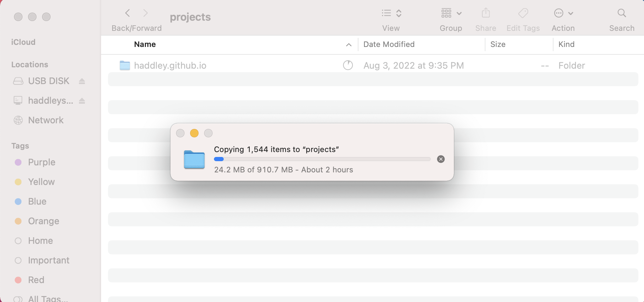Sort by the Size column header
The width and height of the screenshot is (644, 302).
498,44
